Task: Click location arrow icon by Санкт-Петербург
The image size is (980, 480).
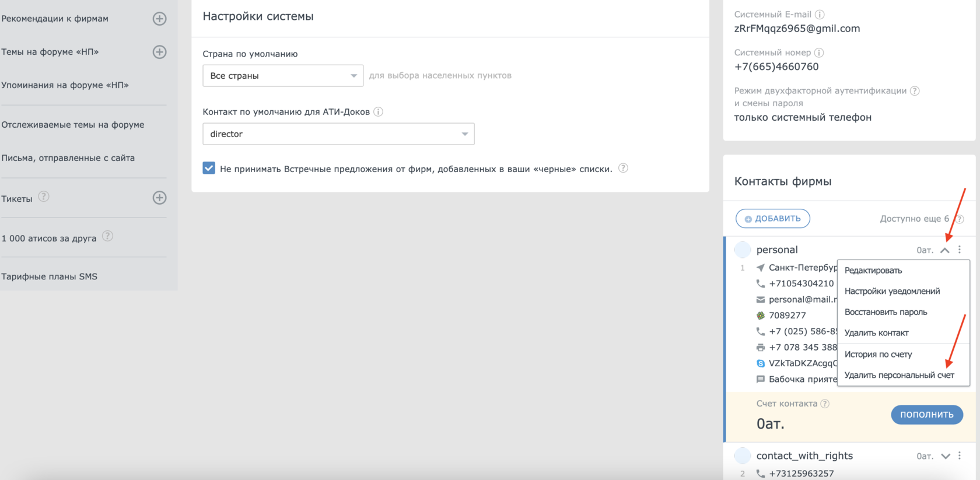Action: click(761, 268)
